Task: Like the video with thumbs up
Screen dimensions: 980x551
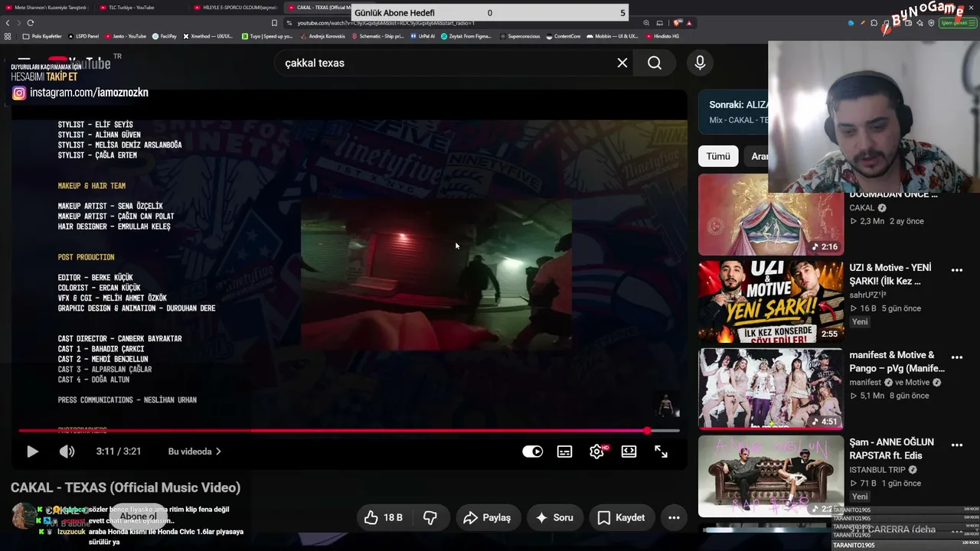Action: pyautogui.click(x=384, y=518)
